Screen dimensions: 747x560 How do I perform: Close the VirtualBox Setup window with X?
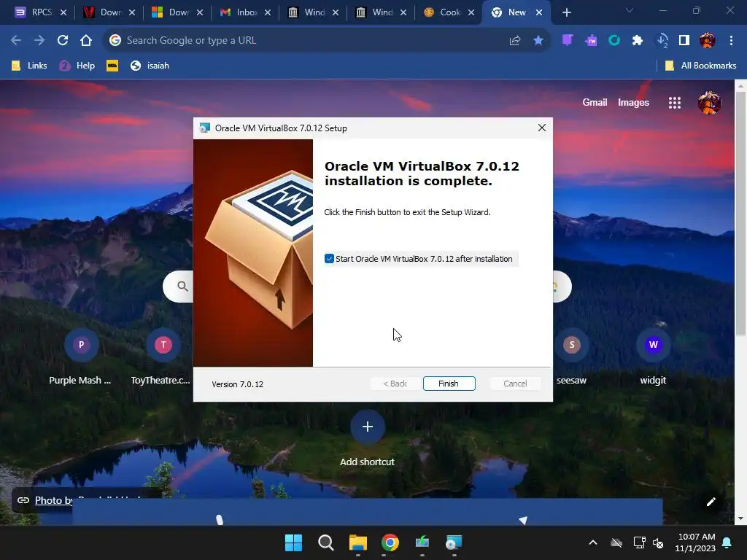click(x=542, y=128)
